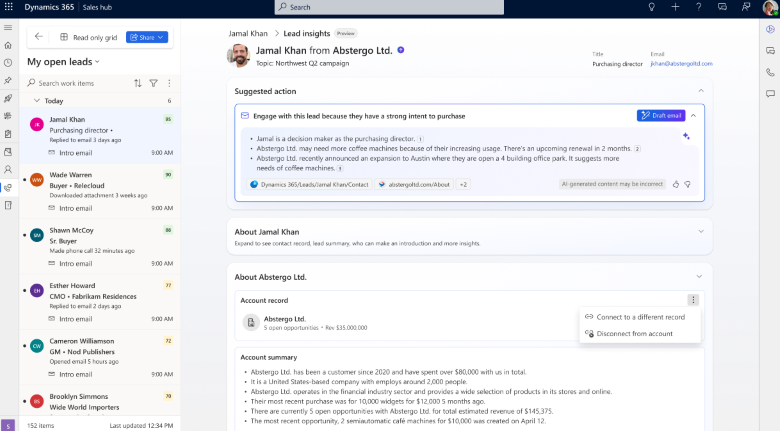Select Wade Warren lead item

tap(99, 191)
